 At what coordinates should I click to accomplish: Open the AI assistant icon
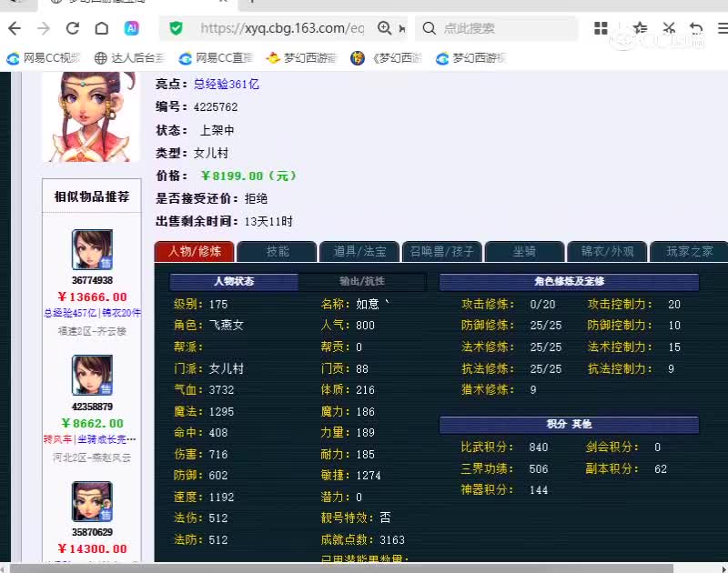(x=132, y=29)
